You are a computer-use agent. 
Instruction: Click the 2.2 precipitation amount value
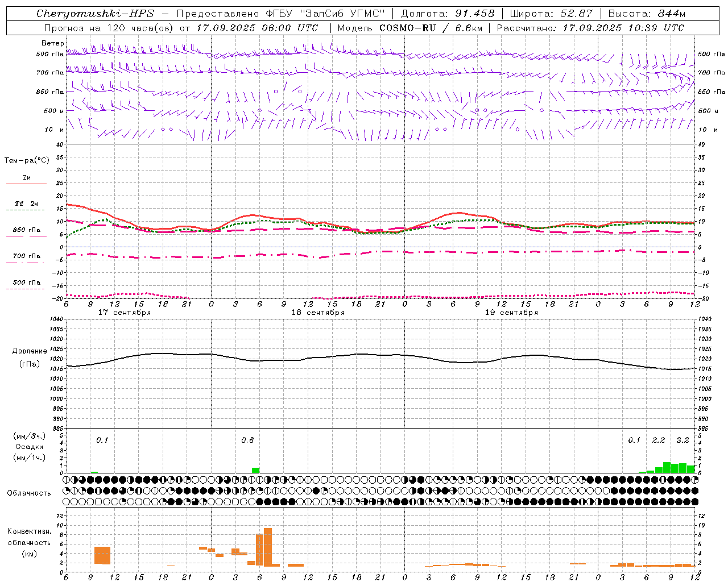[x=659, y=440]
